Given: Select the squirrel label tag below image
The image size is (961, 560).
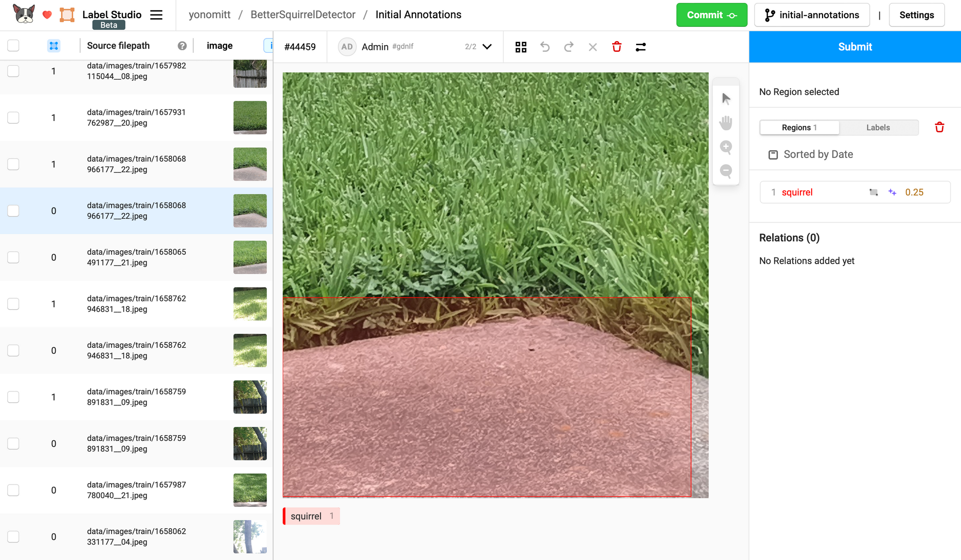Looking at the screenshot, I should click(311, 516).
